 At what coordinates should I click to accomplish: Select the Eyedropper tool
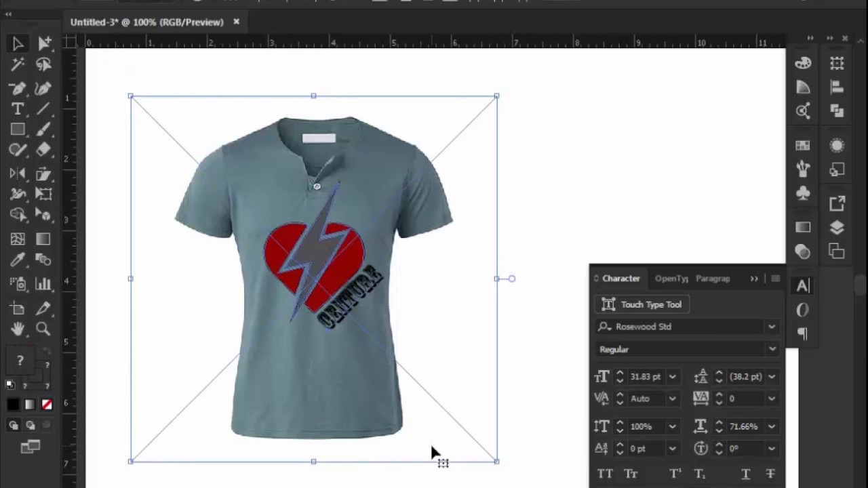18,260
